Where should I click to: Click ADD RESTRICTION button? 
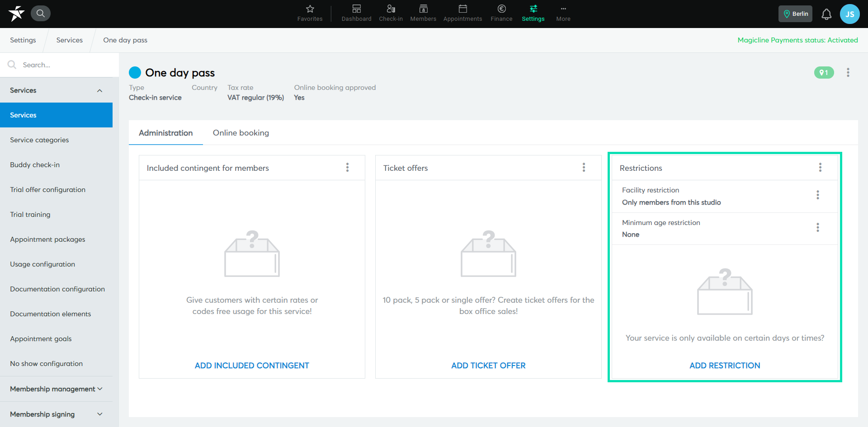[725, 366]
